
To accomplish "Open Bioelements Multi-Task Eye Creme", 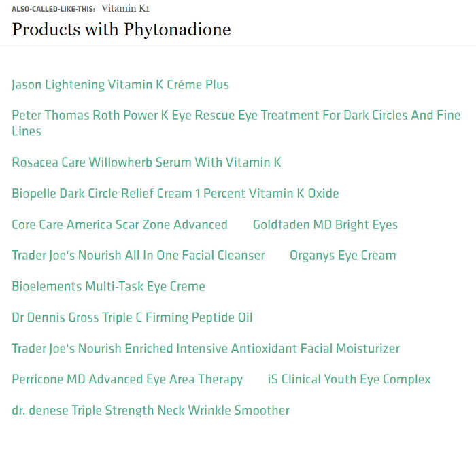I will (108, 286).
